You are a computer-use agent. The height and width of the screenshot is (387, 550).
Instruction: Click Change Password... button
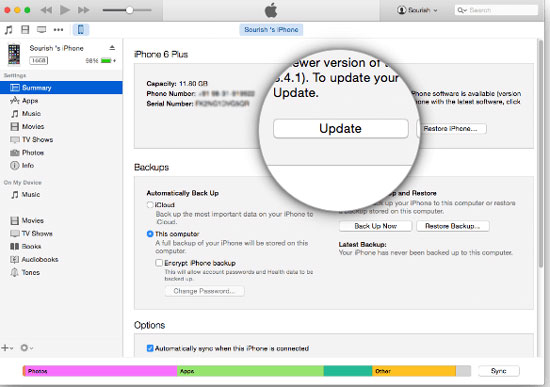coord(204,291)
